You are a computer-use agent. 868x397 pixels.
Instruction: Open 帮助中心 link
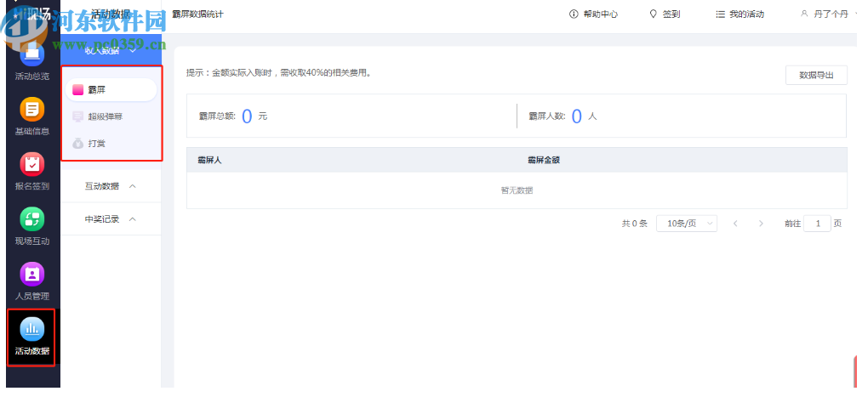600,14
